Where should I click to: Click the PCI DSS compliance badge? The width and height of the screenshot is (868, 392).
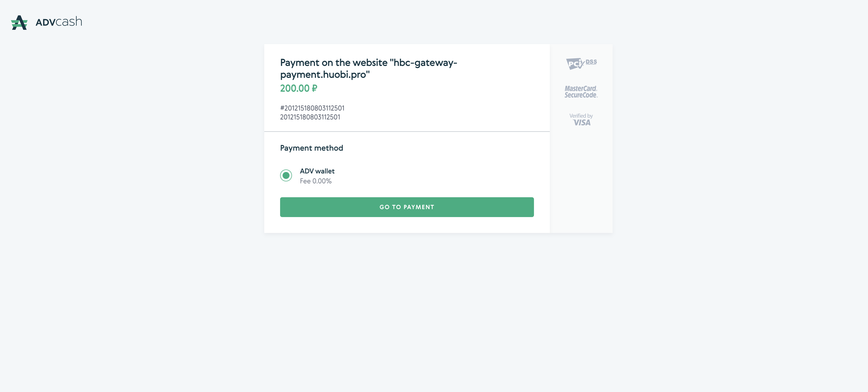pyautogui.click(x=581, y=63)
